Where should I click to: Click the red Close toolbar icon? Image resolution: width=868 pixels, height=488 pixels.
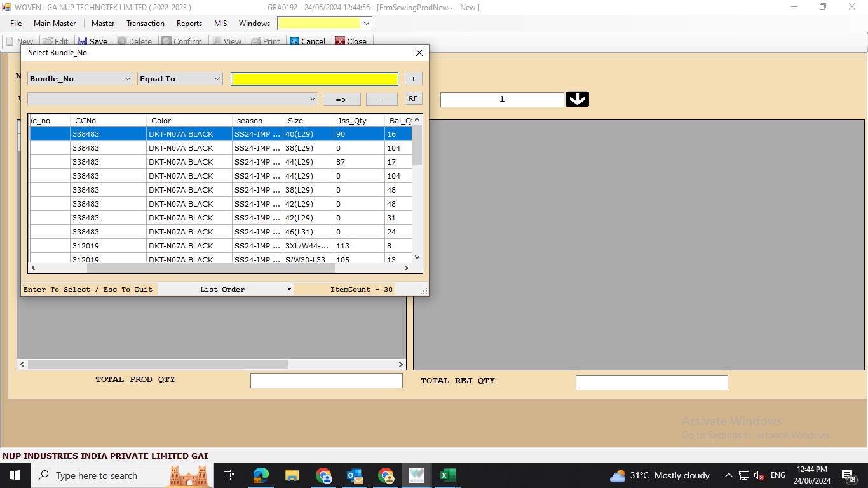click(340, 41)
